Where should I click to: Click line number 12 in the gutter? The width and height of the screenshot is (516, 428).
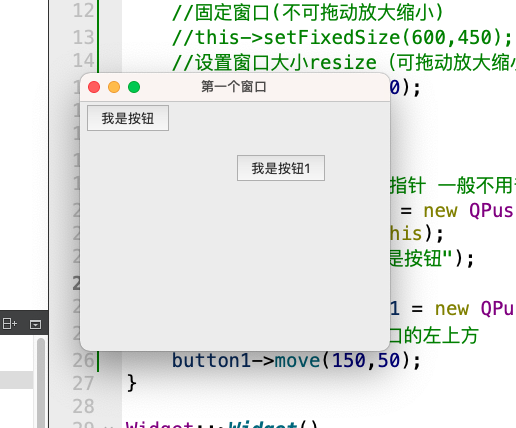pyautogui.click(x=84, y=11)
